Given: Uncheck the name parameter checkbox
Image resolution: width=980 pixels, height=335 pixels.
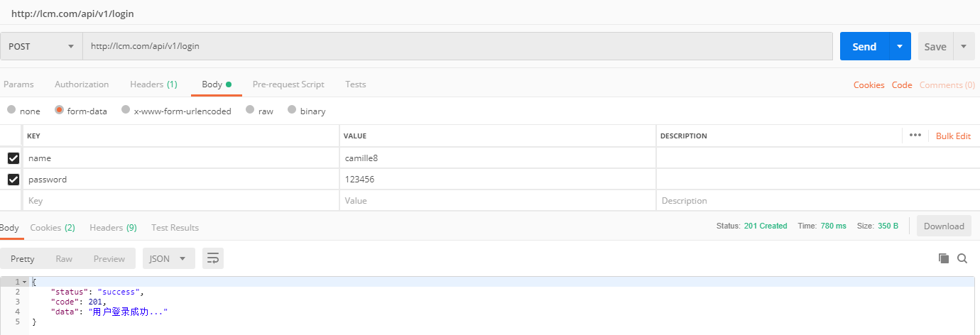Looking at the screenshot, I should (13, 158).
